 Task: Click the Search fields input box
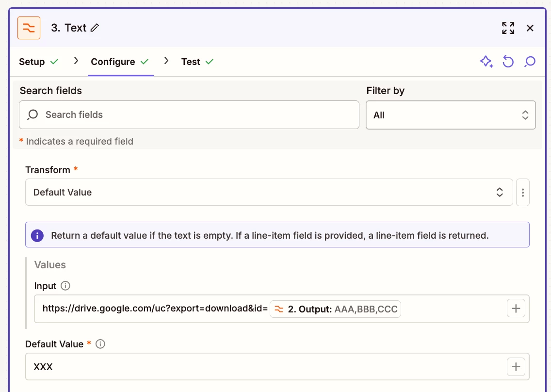(x=189, y=115)
